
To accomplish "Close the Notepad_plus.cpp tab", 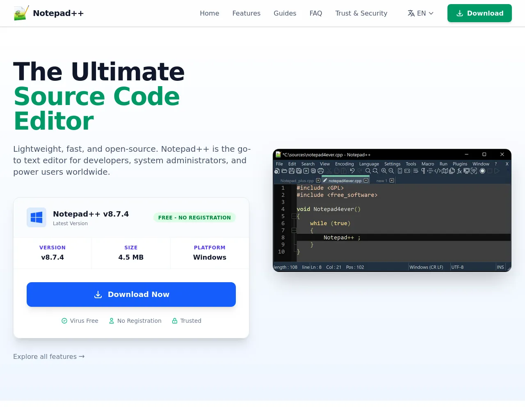I will coord(318,180).
